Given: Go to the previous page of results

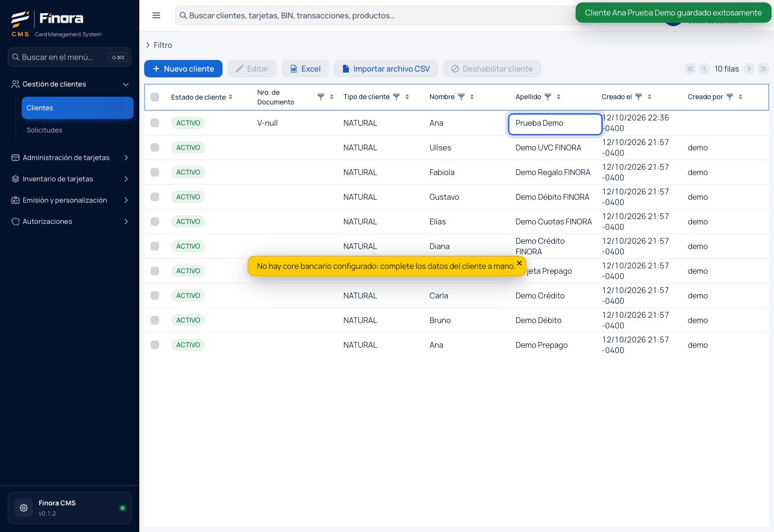Looking at the screenshot, I should pos(705,69).
